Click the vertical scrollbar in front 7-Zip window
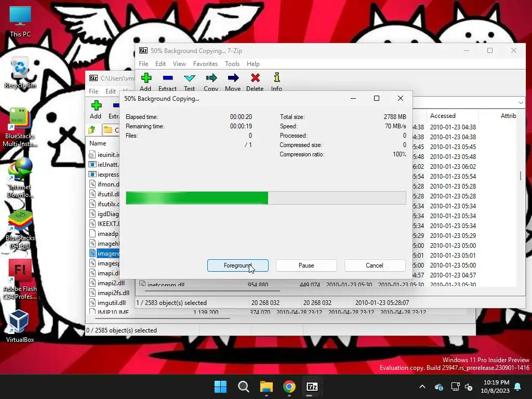 tap(521, 176)
